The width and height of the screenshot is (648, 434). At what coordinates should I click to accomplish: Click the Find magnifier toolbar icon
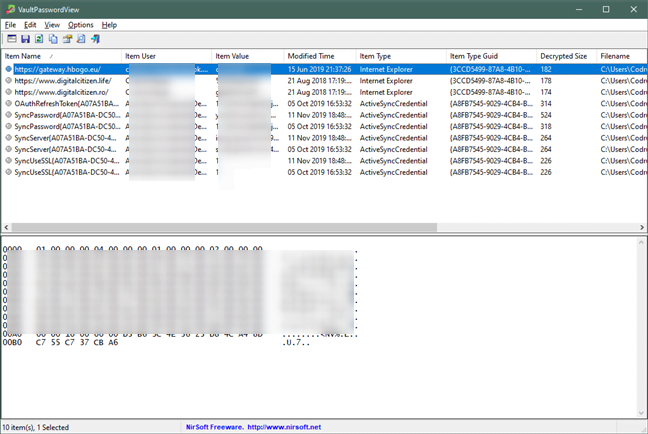coord(81,39)
